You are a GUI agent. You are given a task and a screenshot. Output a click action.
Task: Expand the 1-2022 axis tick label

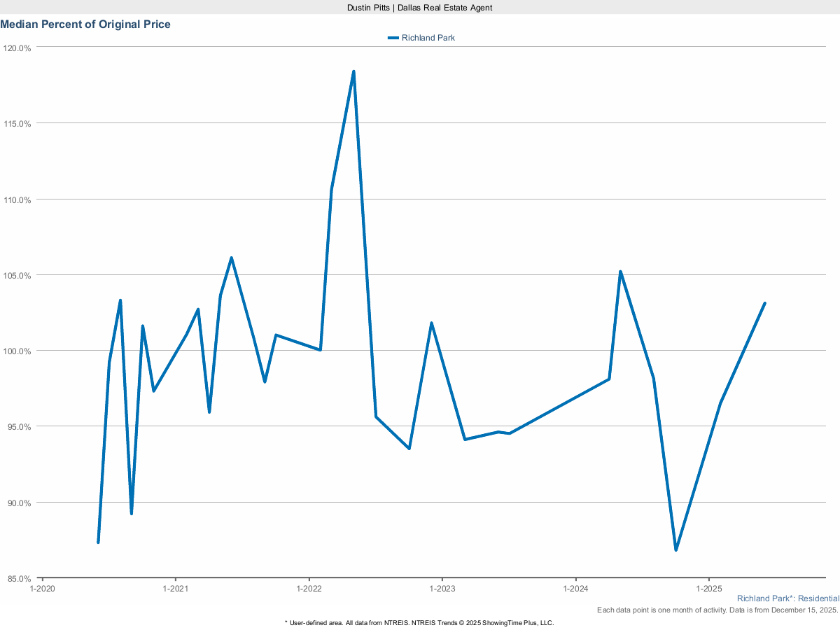(310, 589)
